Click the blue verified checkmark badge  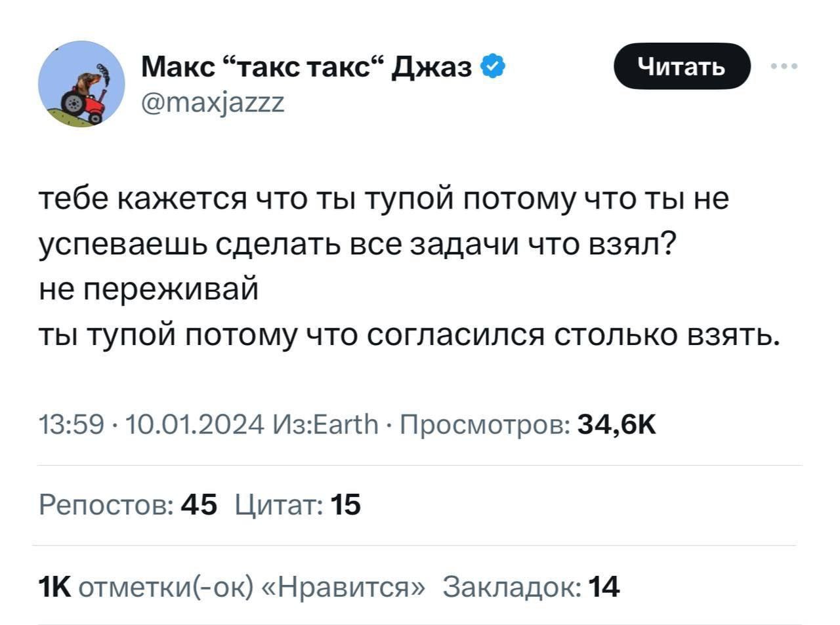(x=493, y=66)
